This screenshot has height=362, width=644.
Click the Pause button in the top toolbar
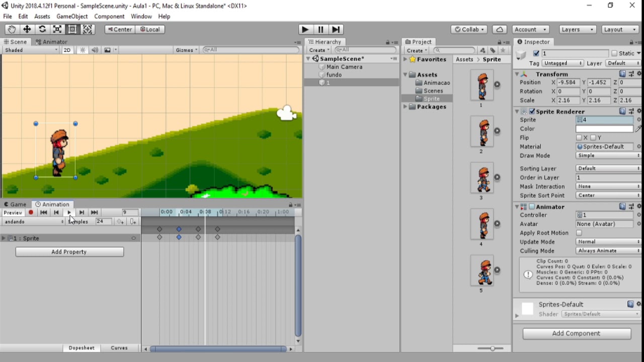(320, 29)
